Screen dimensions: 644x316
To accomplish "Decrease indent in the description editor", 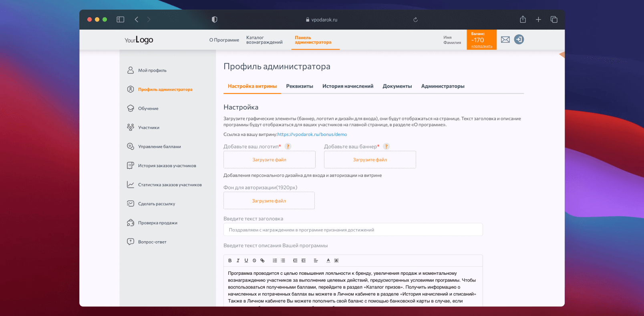I will tap(304, 260).
